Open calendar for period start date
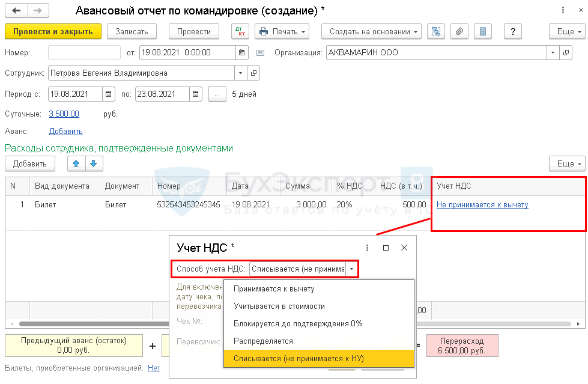588x384 pixels. [109, 94]
